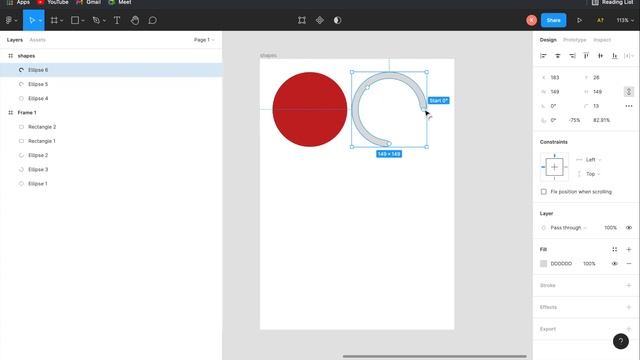
Task: Open Meet bookmark
Action: 120,2
